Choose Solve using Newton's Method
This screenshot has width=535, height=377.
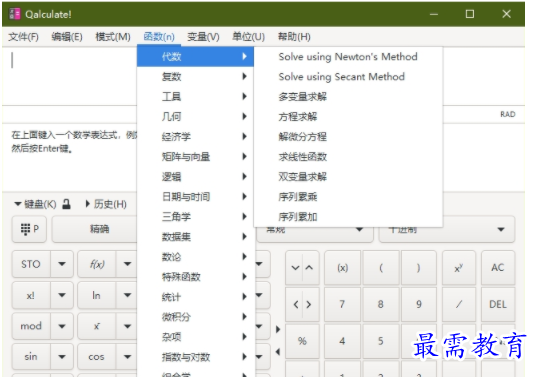pos(348,57)
